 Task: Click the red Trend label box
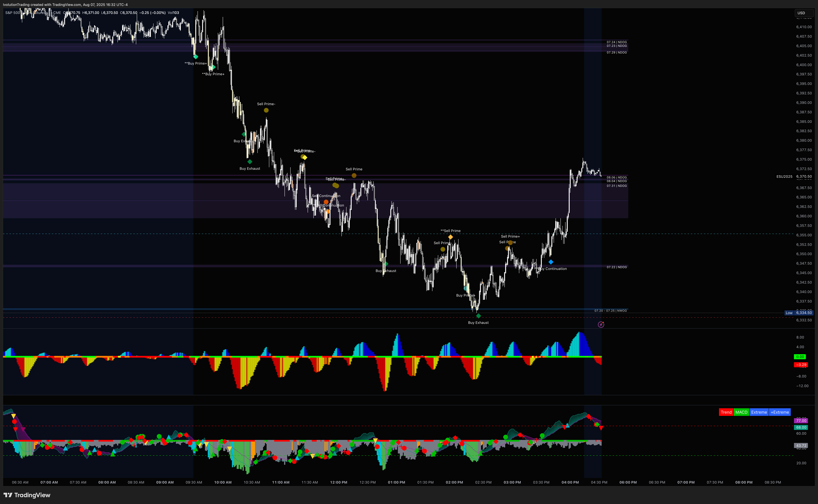(x=726, y=412)
